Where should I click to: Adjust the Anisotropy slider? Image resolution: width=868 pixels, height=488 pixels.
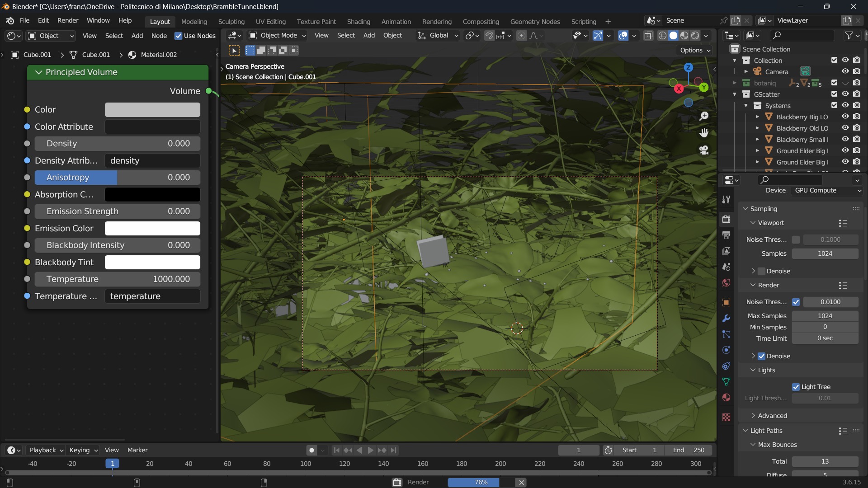pos(118,178)
